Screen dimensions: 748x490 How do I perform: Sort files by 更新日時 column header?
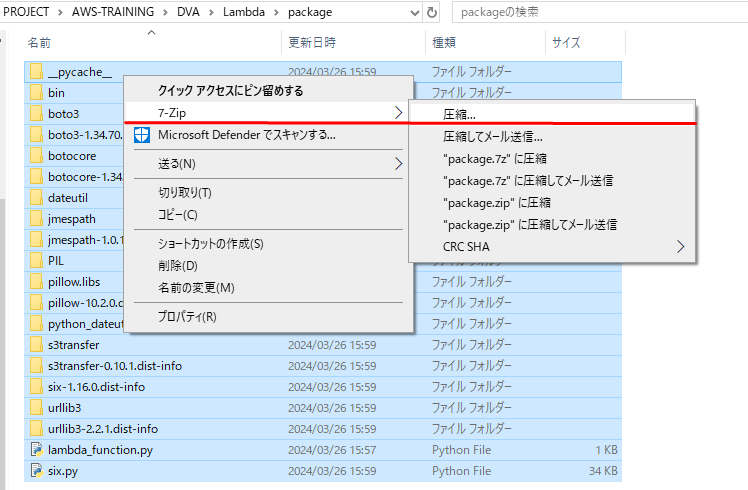click(312, 43)
